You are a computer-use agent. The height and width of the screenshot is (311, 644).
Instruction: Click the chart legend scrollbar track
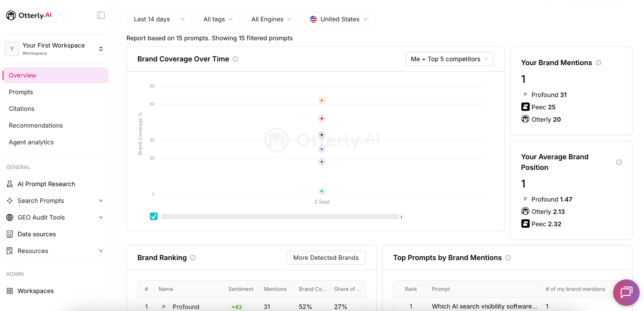click(x=280, y=216)
